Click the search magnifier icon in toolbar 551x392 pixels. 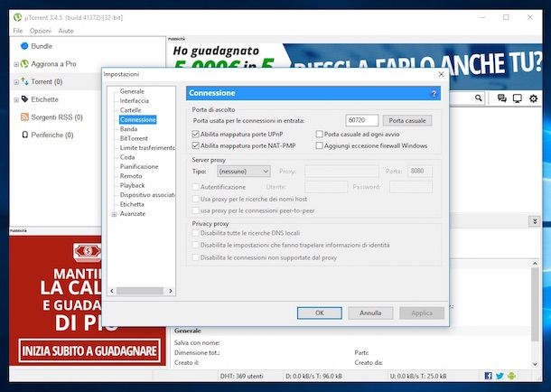478,98
